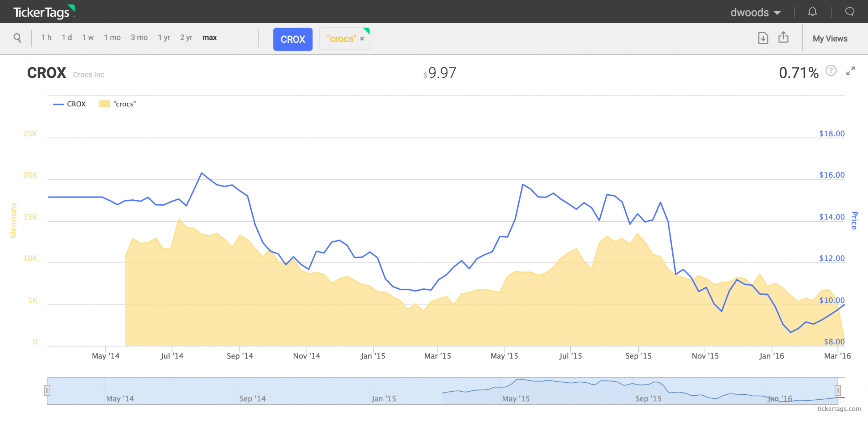
Task: Click the 10K mentions axis label
Action: [x=30, y=259]
